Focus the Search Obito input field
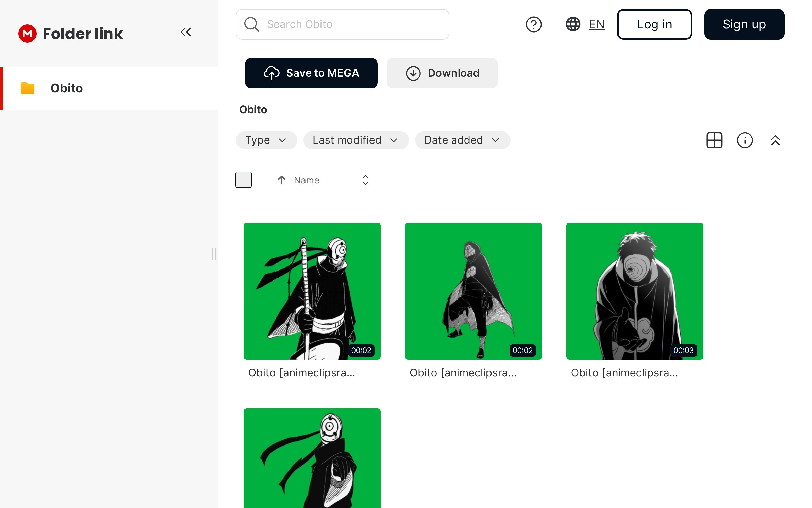This screenshot has height=508, width=812. coord(342,24)
